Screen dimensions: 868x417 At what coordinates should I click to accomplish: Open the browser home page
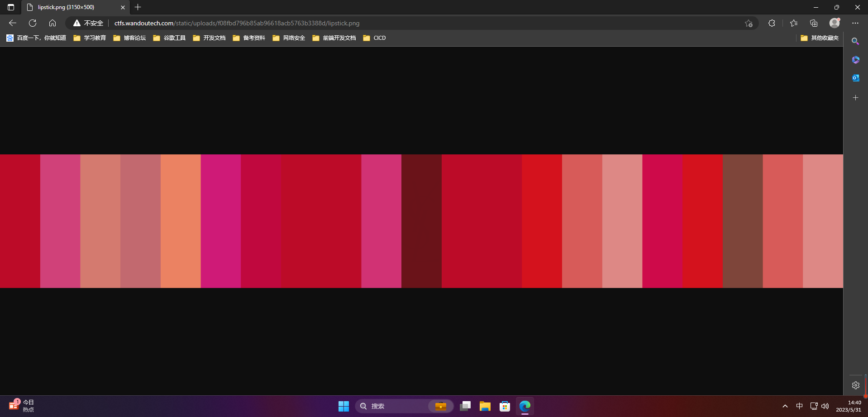[x=52, y=23]
